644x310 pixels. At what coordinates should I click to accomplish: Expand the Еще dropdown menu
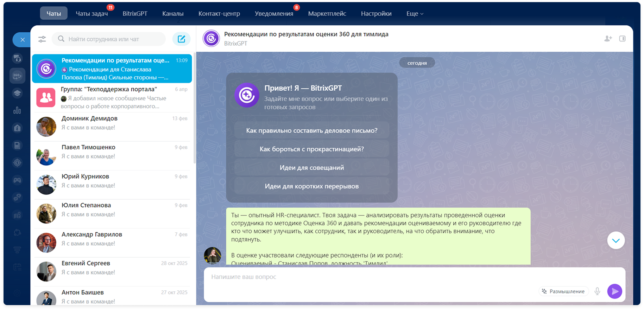click(415, 13)
